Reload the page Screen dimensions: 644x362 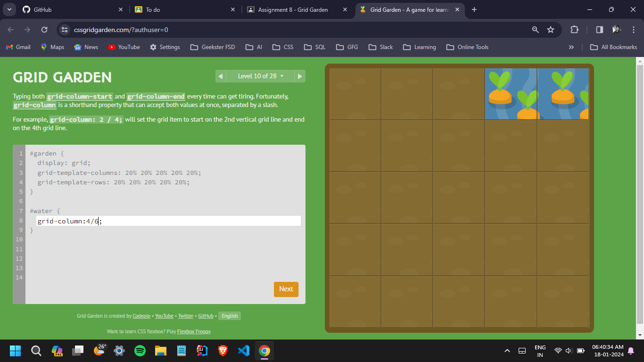tap(44, 30)
